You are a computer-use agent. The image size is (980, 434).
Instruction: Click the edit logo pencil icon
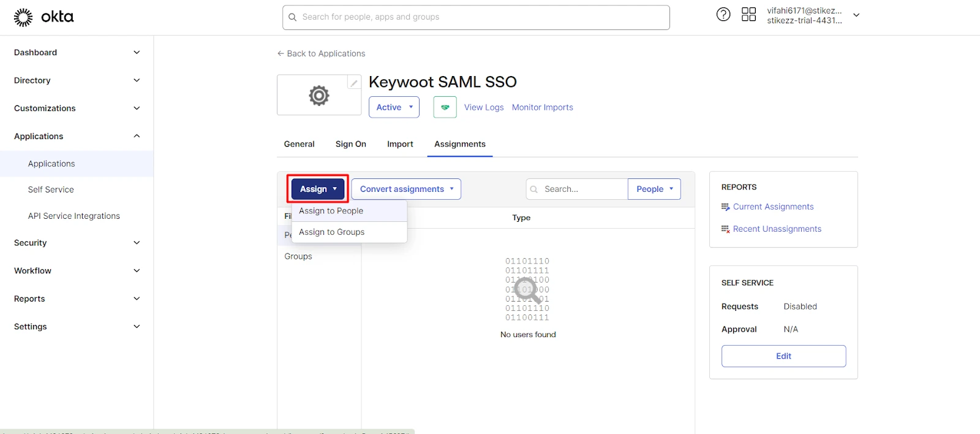click(x=354, y=83)
